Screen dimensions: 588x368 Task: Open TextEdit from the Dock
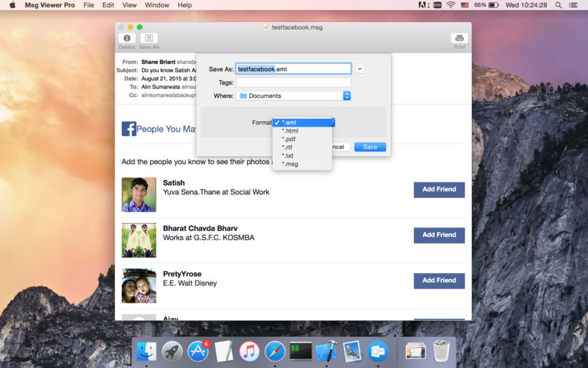tap(224, 352)
